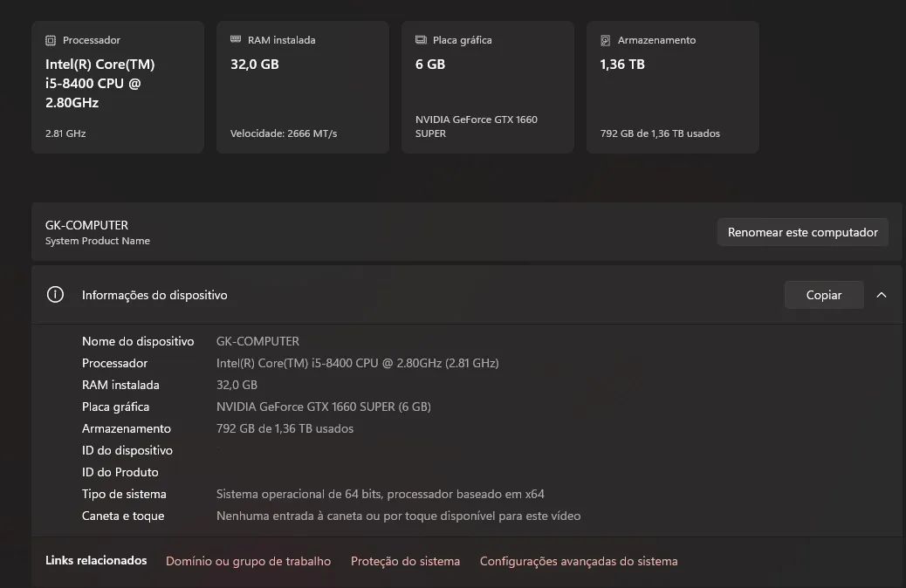Click the Armazenamento label in device info list
Screen dimensions: 906x588
127,428
